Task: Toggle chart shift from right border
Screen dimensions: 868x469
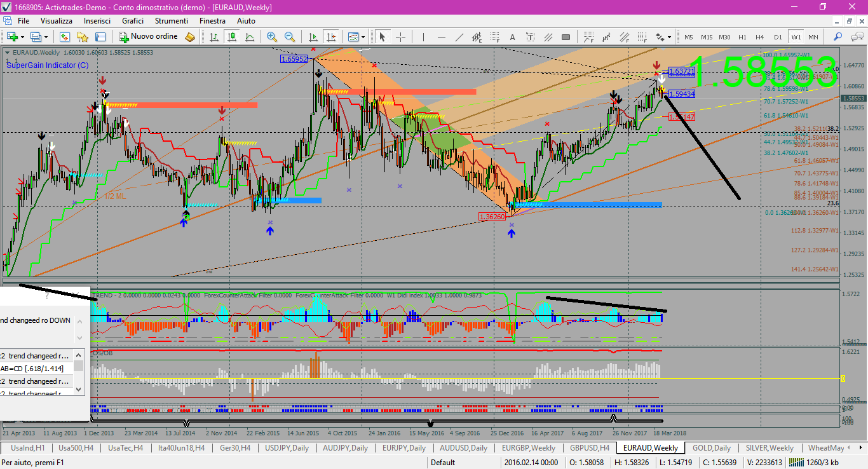Action: pyautogui.click(x=331, y=37)
